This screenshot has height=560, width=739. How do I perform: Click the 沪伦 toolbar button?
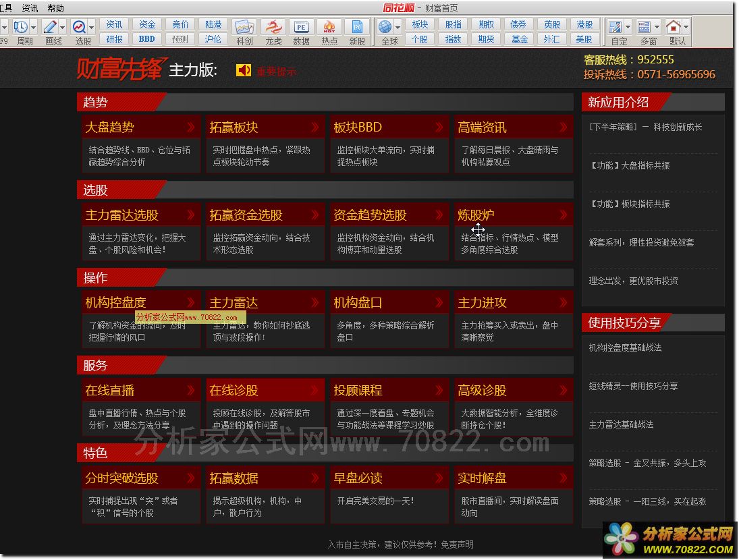point(213,39)
